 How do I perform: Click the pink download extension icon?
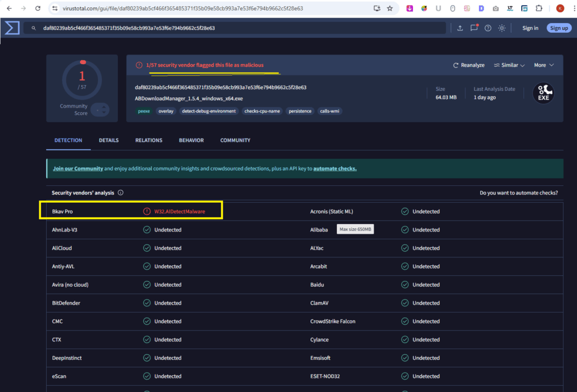[x=410, y=8]
